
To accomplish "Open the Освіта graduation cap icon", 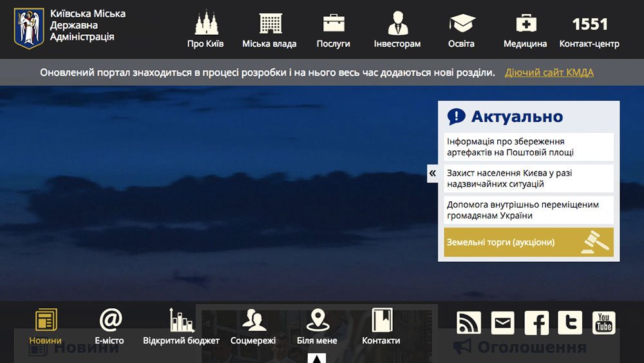I will tap(461, 24).
